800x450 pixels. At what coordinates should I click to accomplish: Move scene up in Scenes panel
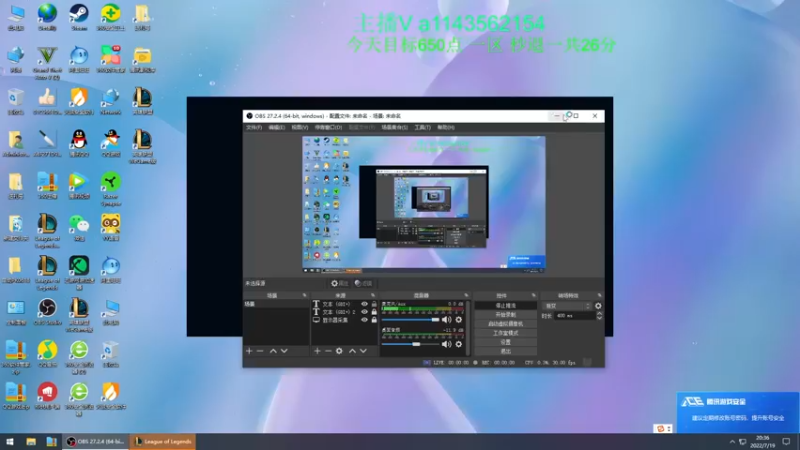(273, 351)
